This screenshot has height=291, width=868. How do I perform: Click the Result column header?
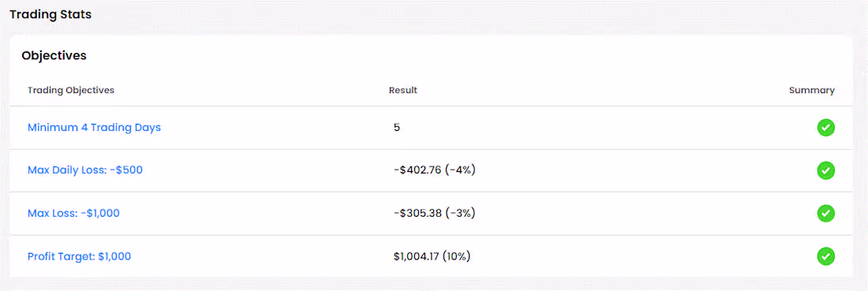click(403, 90)
